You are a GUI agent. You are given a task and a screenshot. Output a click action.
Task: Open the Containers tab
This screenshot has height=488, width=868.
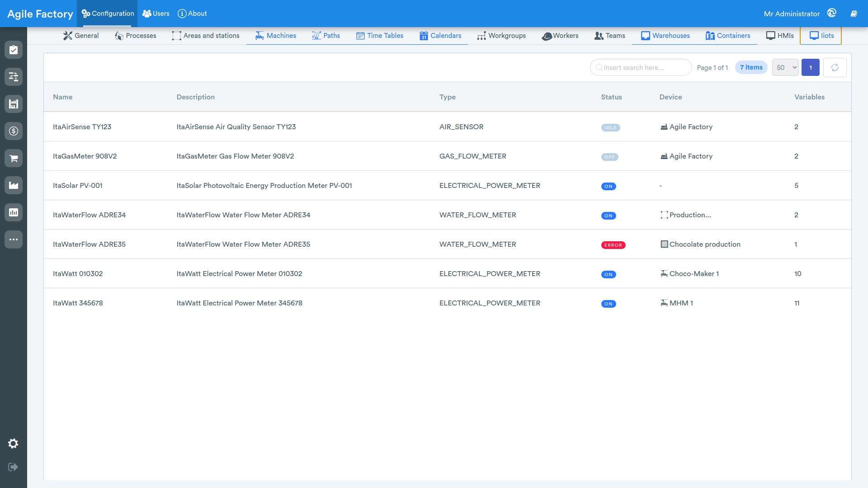pyautogui.click(x=727, y=36)
